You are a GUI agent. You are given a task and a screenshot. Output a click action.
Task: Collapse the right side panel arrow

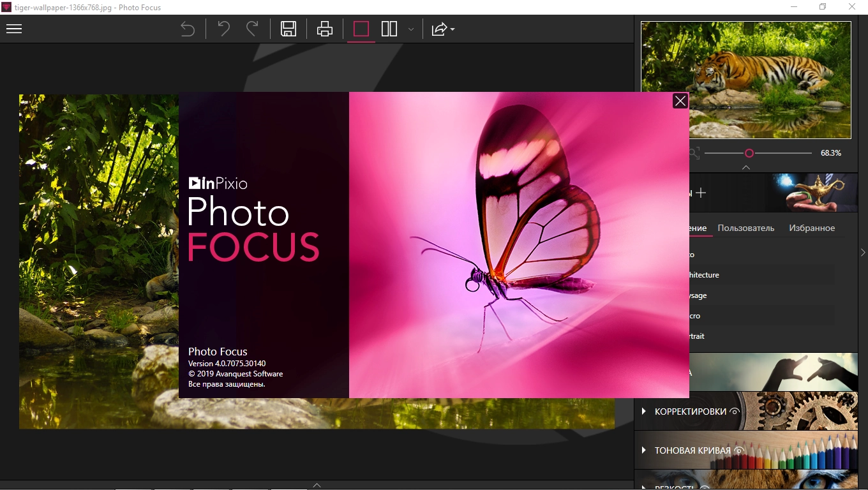click(863, 253)
